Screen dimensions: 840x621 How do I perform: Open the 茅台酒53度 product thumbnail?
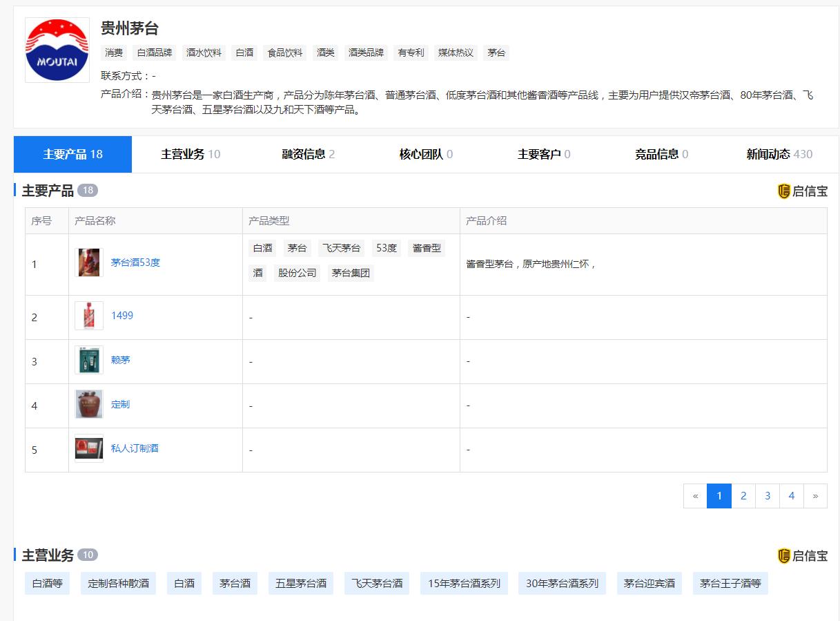(89, 262)
